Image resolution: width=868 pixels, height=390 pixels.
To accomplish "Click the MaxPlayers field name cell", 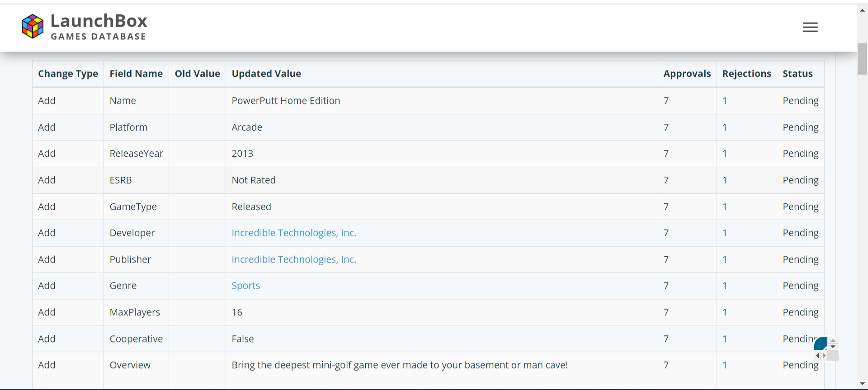I will 136,312.
